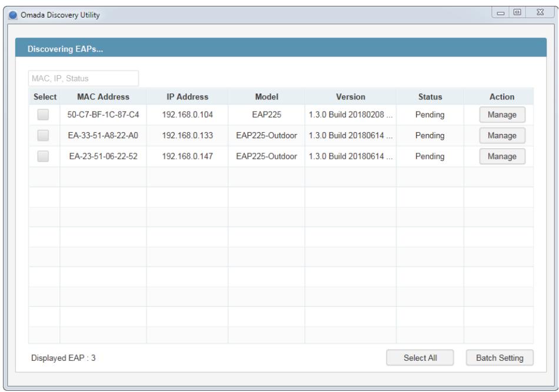
Task: Tick the checkbox for EA-23-51-06-22-52
Action: [43, 156]
